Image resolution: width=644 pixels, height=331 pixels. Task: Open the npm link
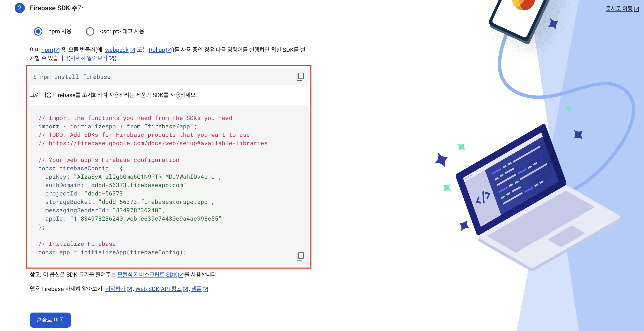[x=47, y=50]
